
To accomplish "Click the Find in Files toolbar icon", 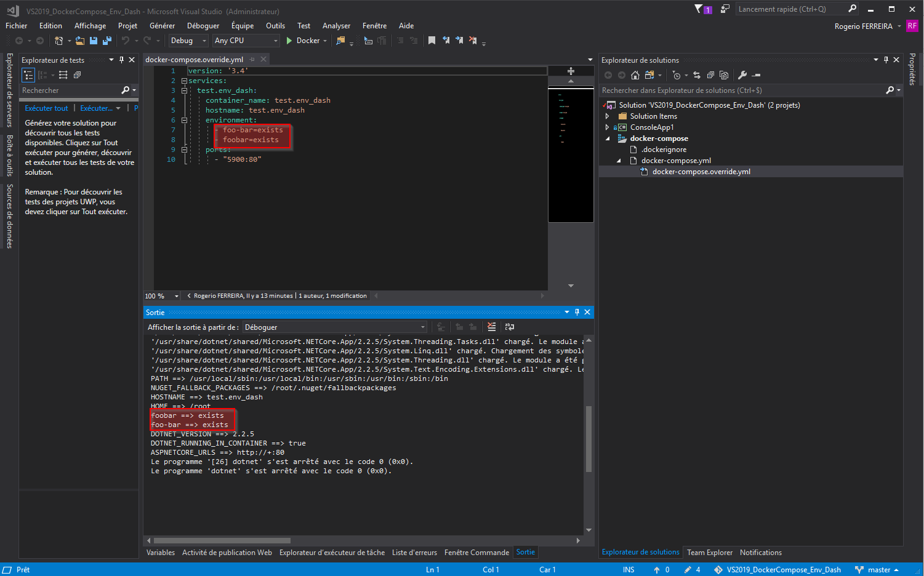I will pyautogui.click(x=340, y=41).
